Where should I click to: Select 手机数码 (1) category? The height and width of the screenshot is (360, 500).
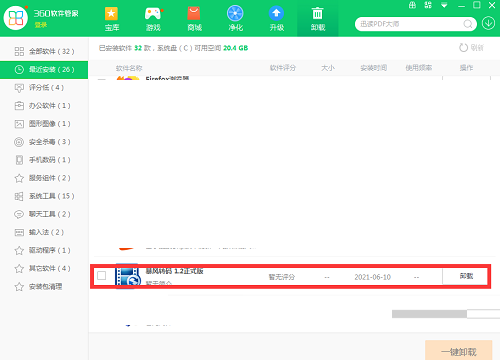[x=44, y=160]
